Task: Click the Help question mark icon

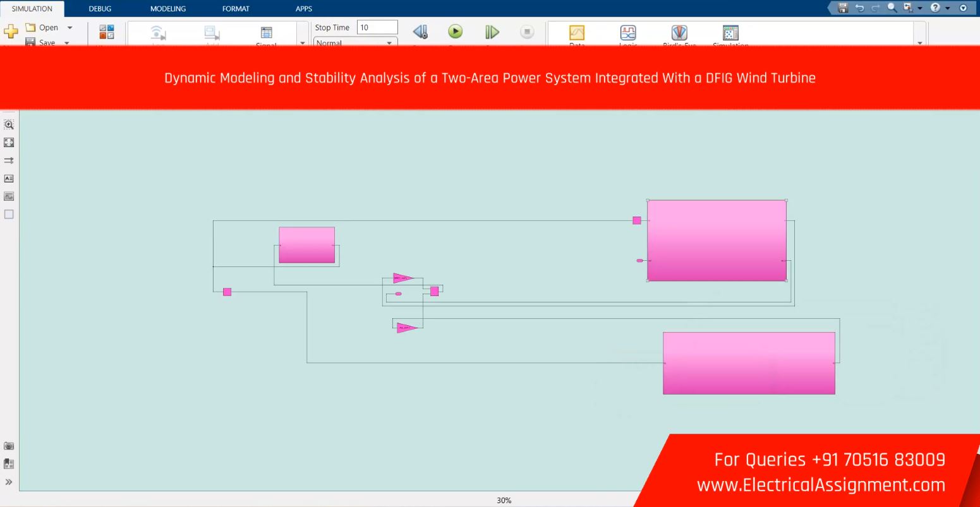Action: pos(935,8)
